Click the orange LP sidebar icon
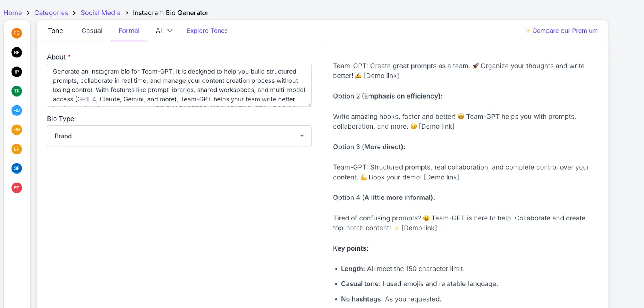 (17, 149)
